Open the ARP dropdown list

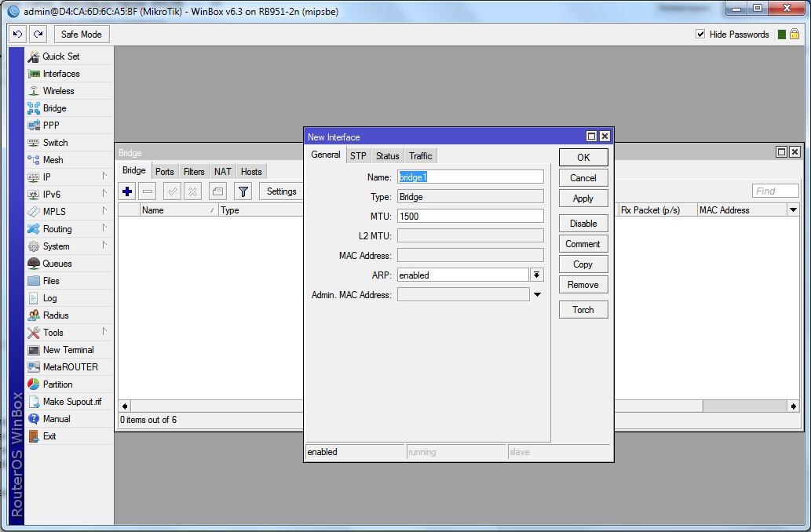[537, 275]
